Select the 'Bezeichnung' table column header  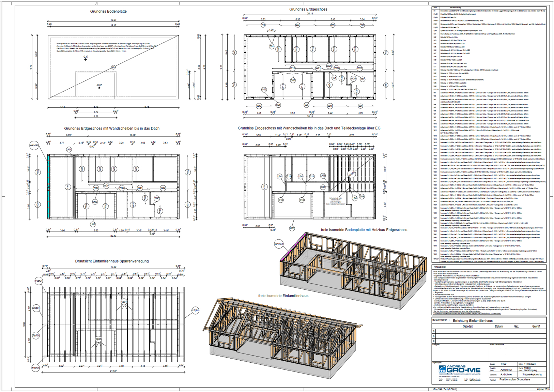pos(455,7)
